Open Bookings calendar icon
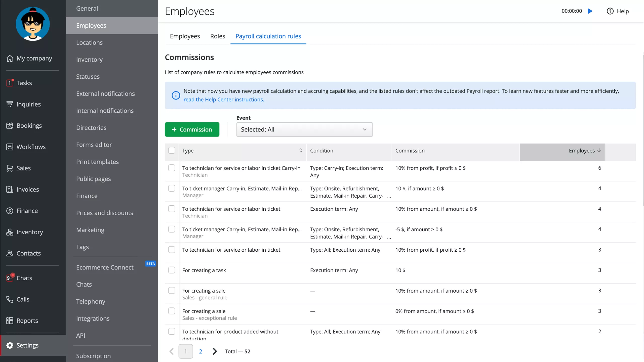 coord(10,125)
